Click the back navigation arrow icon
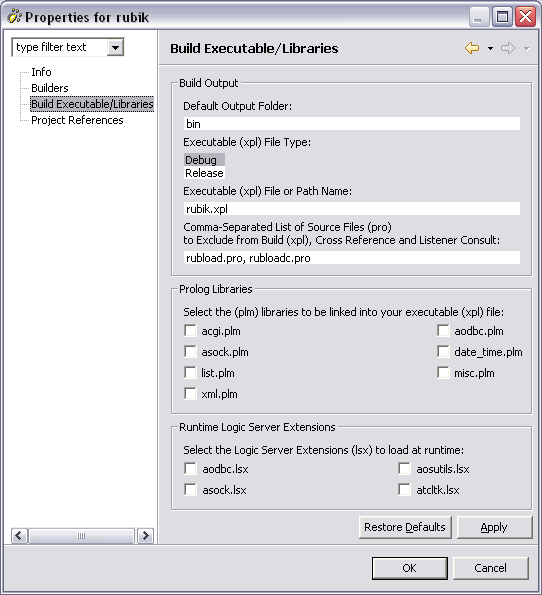The height and width of the screenshot is (595, 542). [472, 48]
